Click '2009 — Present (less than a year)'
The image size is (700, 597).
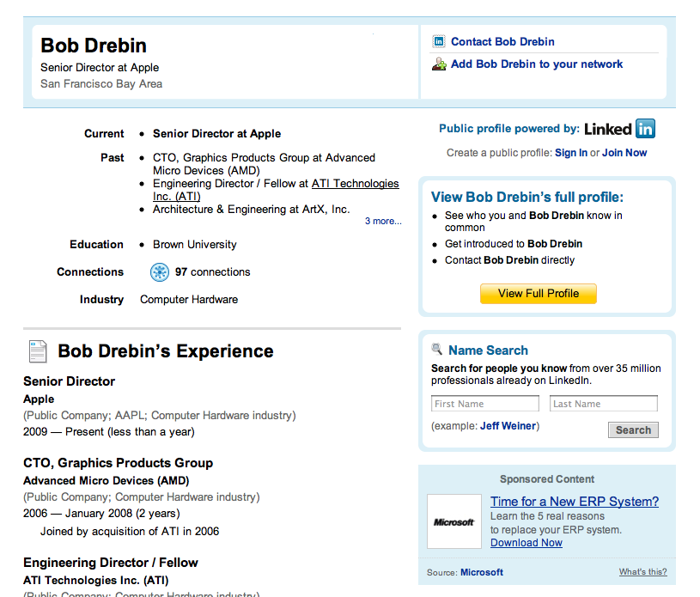(109, 432)
